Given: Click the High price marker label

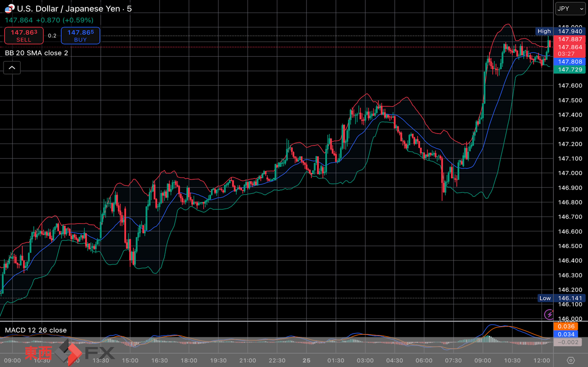Looking at the screenshot, I should pyautogui.click(x=544, y=31).
